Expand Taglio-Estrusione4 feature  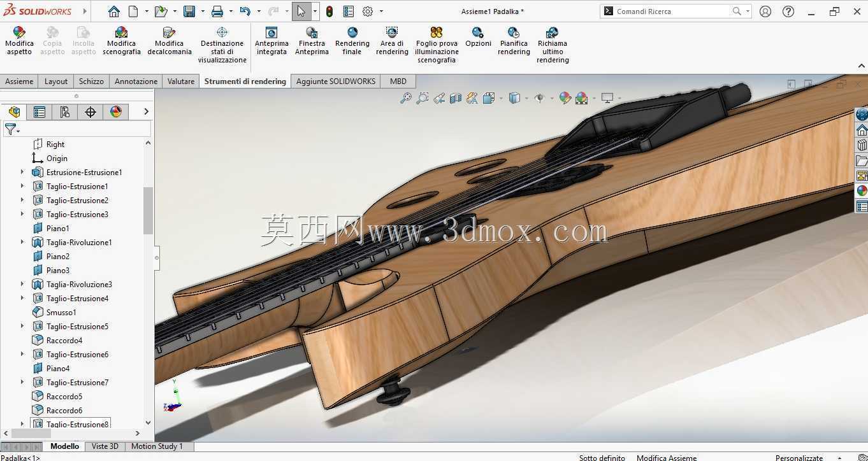pos(22,298)
